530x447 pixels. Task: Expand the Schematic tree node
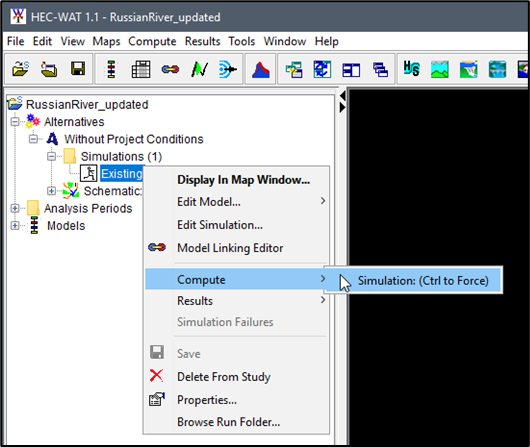tap(51, 191)
